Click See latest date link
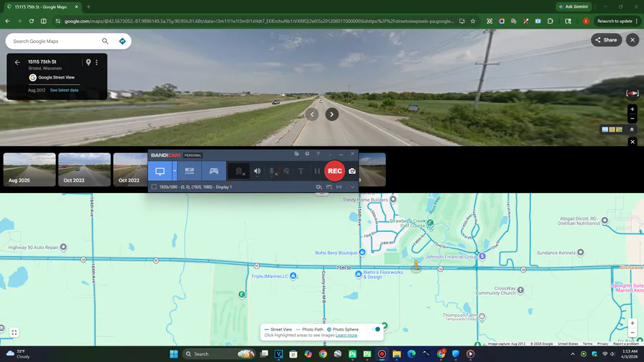 (x=64, y=90)
